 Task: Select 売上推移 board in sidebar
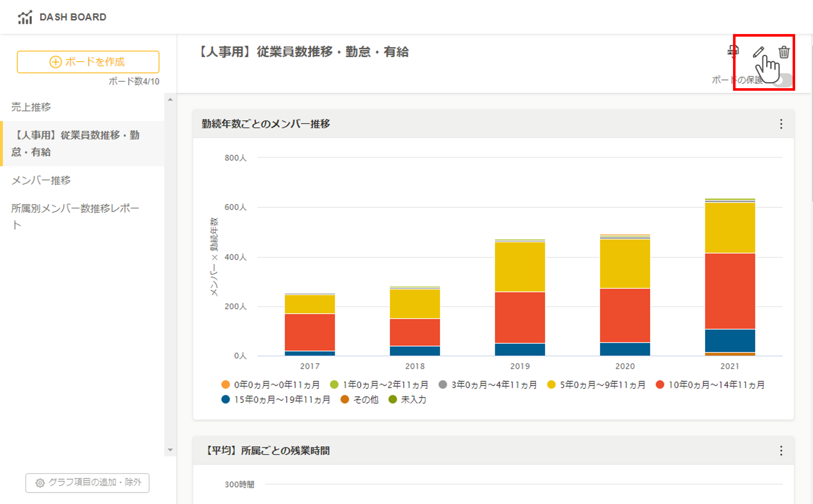coord(31,107)
